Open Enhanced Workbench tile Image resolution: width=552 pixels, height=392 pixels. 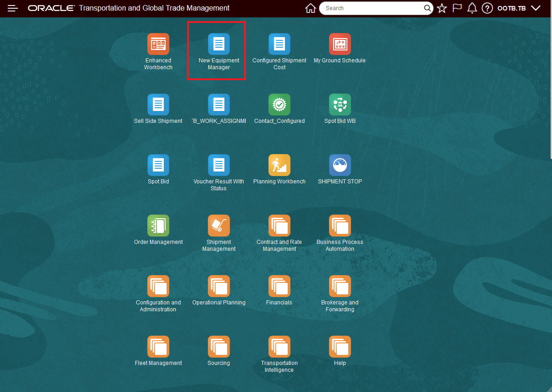coord(158,44)
